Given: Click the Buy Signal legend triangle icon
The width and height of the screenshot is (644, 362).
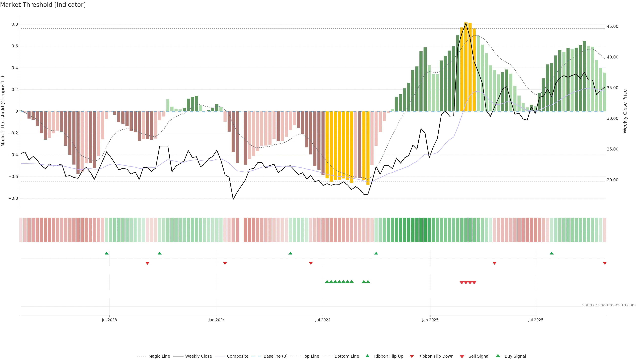Looking at the screenshot, I should [x=498, y=356].
